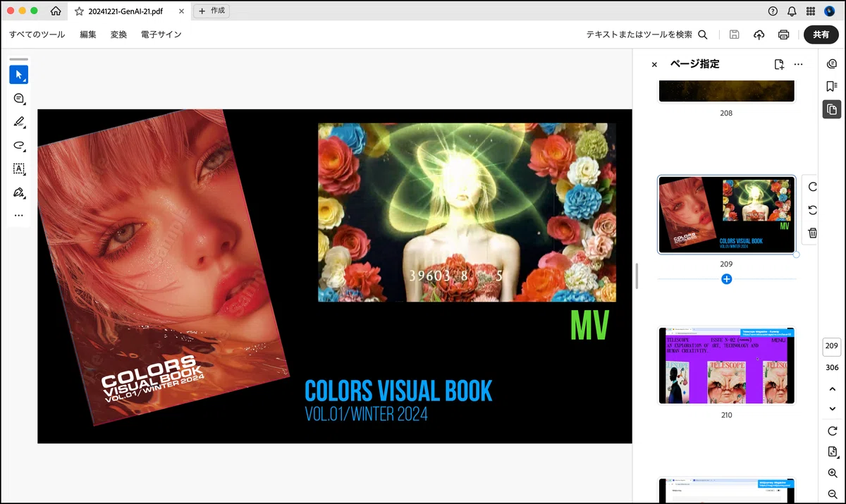846x504 pixels.
Task: Print the document
Action: pos(783,35)
